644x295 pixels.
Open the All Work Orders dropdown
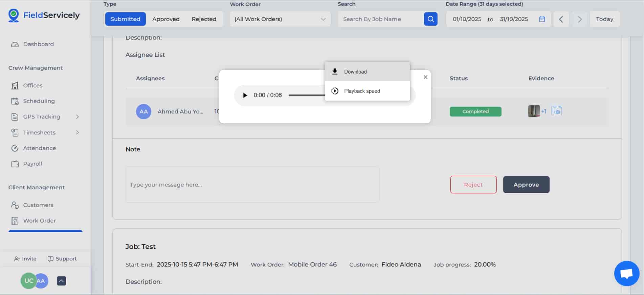point(280,19)
